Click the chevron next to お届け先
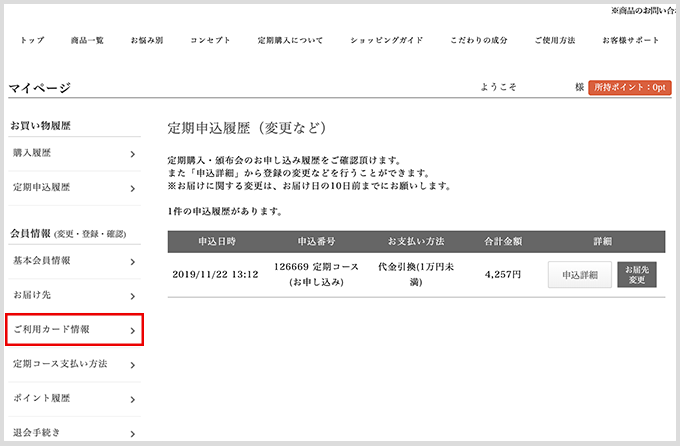This screenshot has height=446, width=680. [x=133, y=296]
